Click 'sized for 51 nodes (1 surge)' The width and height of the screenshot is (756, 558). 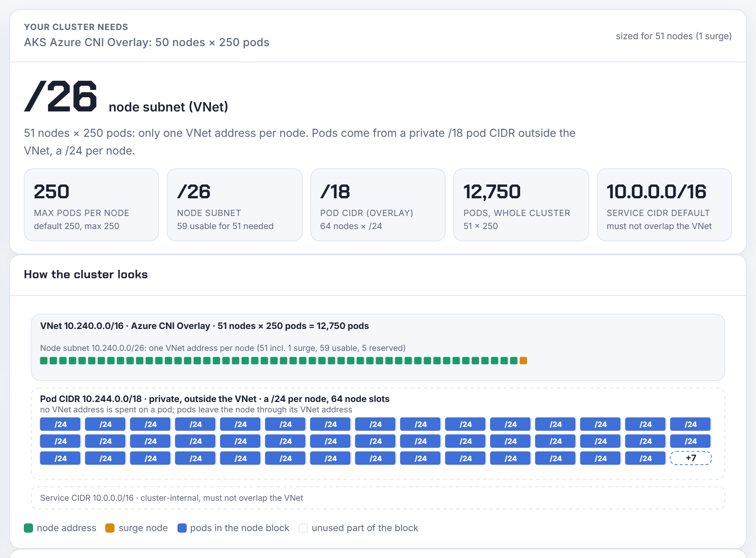674,36
